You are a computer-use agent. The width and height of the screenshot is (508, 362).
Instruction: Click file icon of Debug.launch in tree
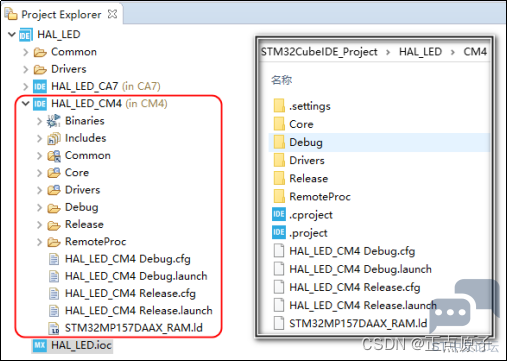(x=54, y=276)
